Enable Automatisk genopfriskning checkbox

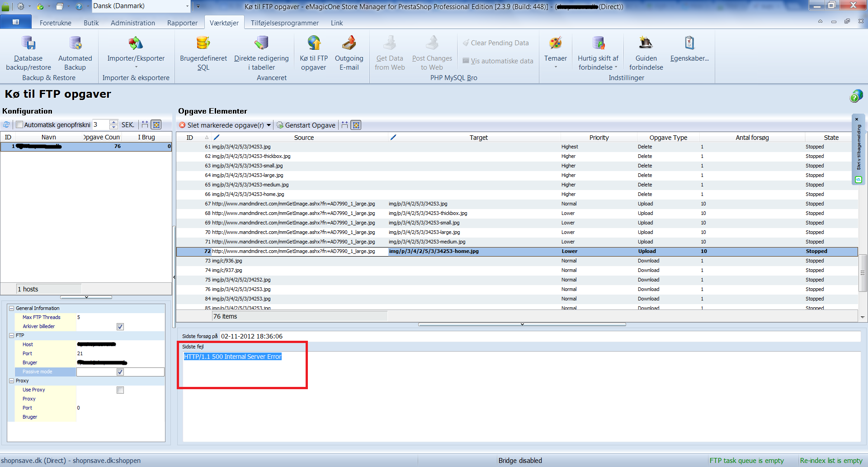19,125
